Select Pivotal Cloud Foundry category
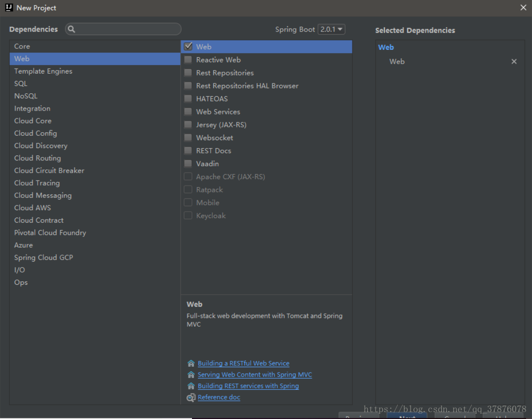The width and height of the screenshot is (532, 419). point(95,233)
